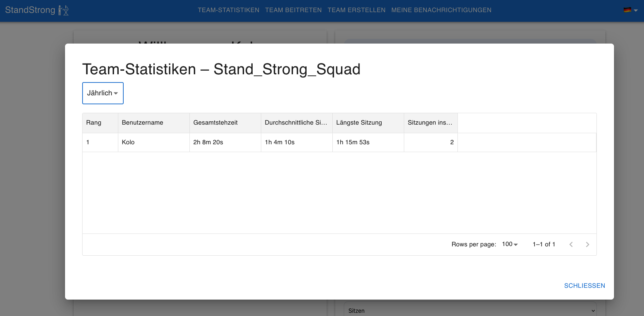
Task: Sort by Rang column header
Action: [x=100, y=123]
